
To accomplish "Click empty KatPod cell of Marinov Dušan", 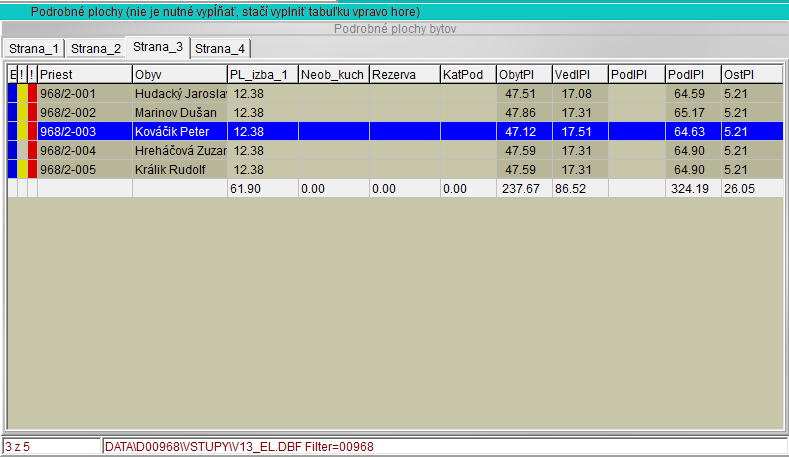I will pyautogui.click(x=468, y=113).
